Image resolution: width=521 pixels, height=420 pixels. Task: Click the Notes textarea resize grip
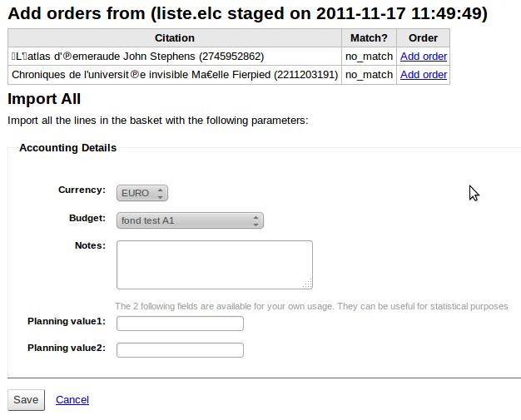click(x=308, y=284)
